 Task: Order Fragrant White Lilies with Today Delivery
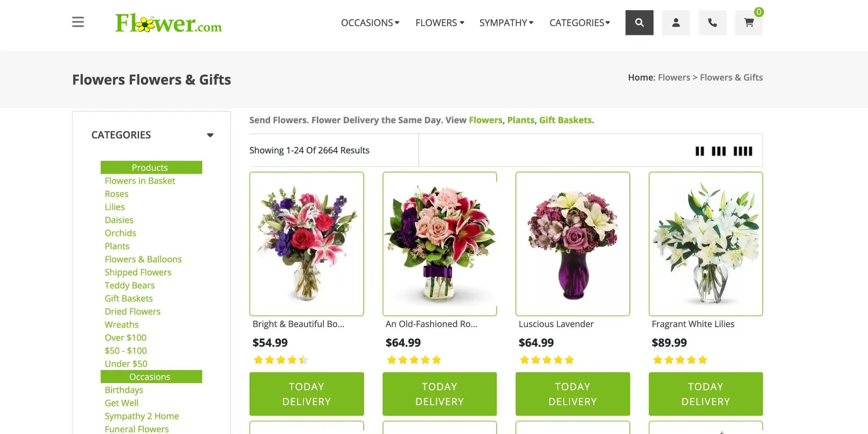705,394
